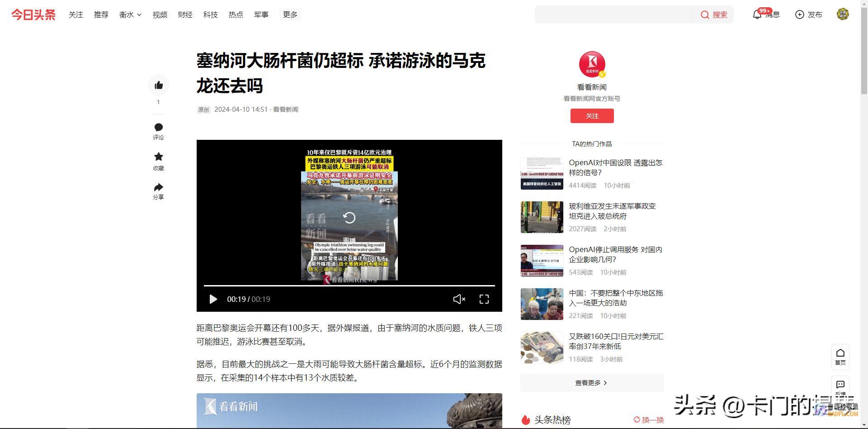Switch to the 热点 channel
The width and height of the screenshot is (868, 429).
coord(236,14)
